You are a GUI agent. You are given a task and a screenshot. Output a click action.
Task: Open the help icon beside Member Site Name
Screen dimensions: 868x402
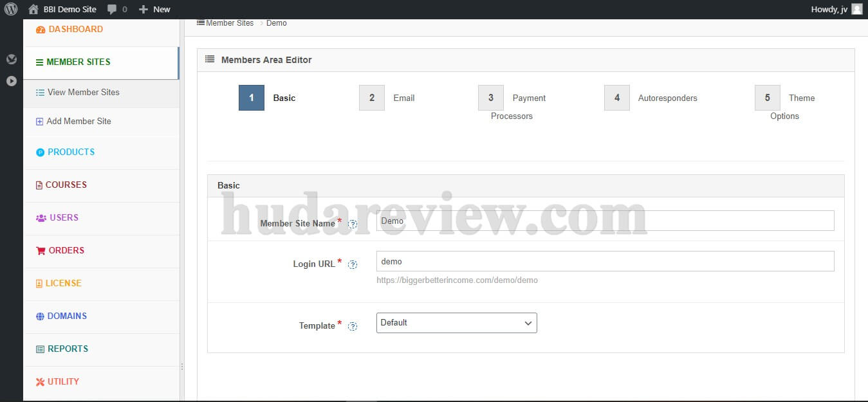(353, 224)
